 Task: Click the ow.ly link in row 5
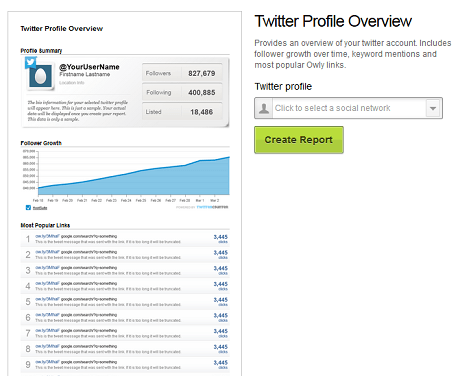click(x=47, y=299)
